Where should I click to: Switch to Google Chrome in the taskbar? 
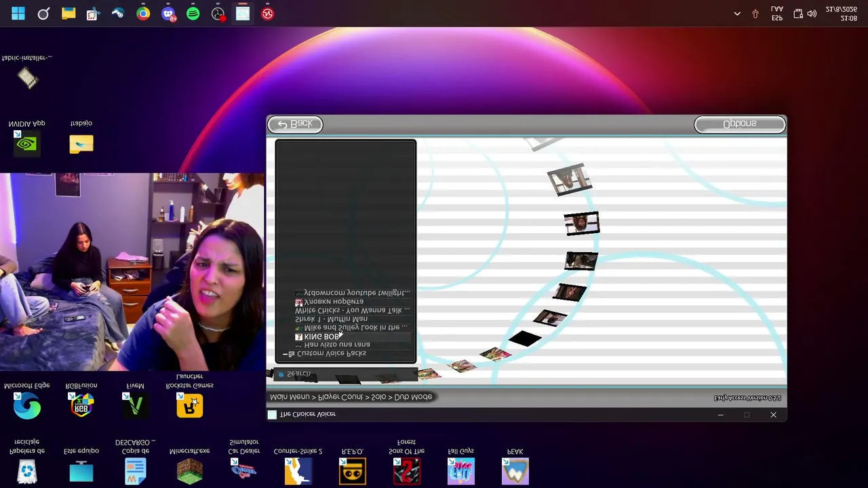[x=143, y=14]
